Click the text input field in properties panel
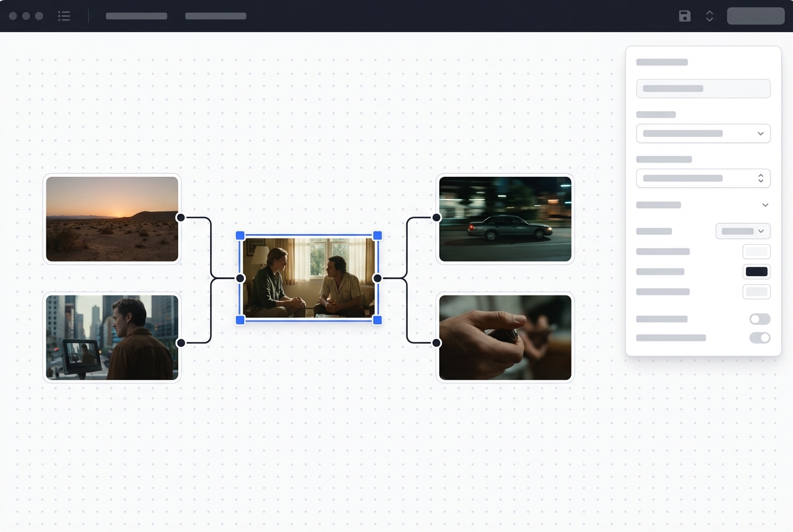The height and width of the screenshot is (532, 793). (x=703, y=88)
